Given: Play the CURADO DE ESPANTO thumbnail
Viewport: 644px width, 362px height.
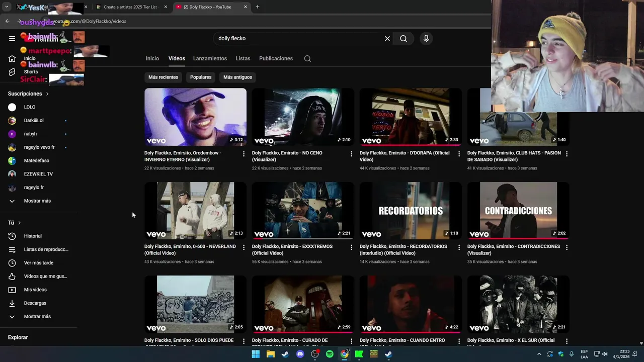Looking at the screenshot, I should point(303,304).
